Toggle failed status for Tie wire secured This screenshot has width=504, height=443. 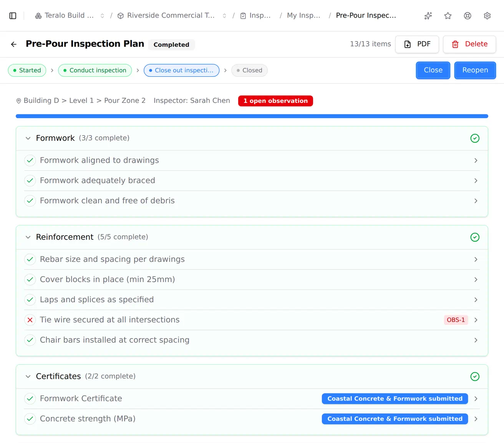pyautogui.click(x=30, y=320)
